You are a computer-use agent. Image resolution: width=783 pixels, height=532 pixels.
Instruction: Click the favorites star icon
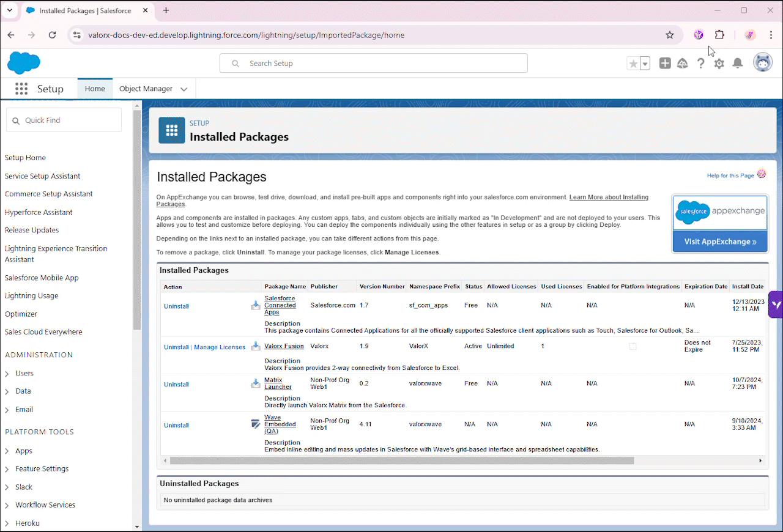pos(633,63)
